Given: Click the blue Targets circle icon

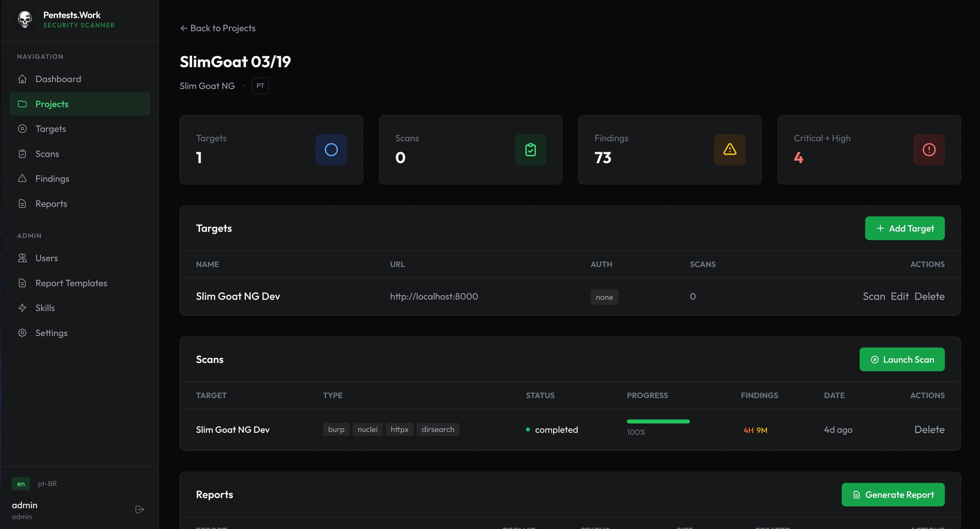Looking at the screenshot, I should tap(331, 150).
